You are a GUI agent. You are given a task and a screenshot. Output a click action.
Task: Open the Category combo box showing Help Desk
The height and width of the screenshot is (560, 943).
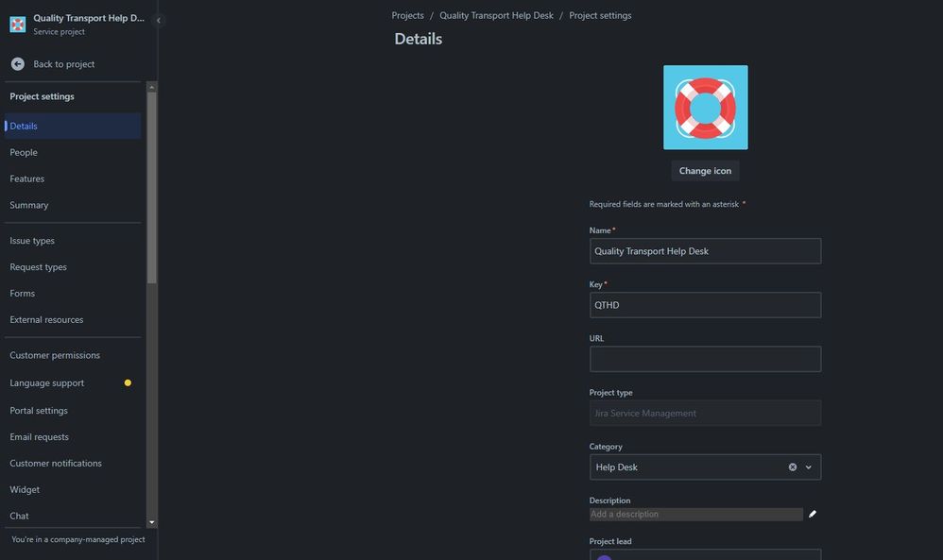(x=705, y=467)
